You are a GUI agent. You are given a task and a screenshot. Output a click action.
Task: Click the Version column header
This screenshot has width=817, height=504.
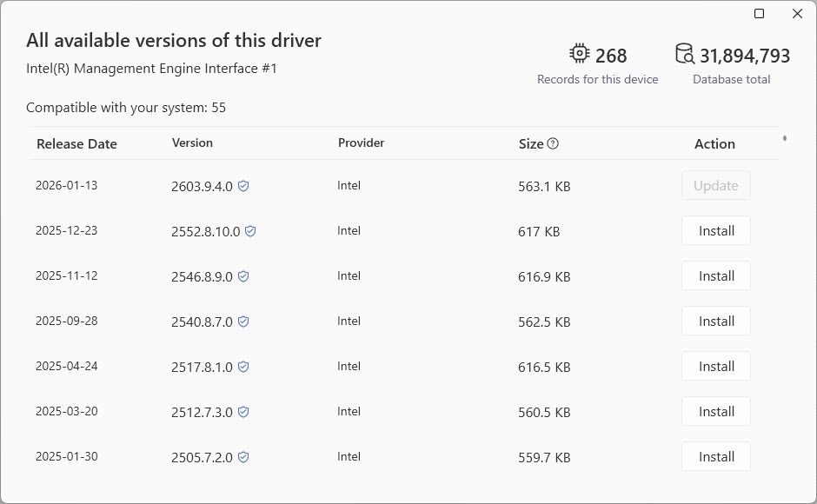coord(192,143)
